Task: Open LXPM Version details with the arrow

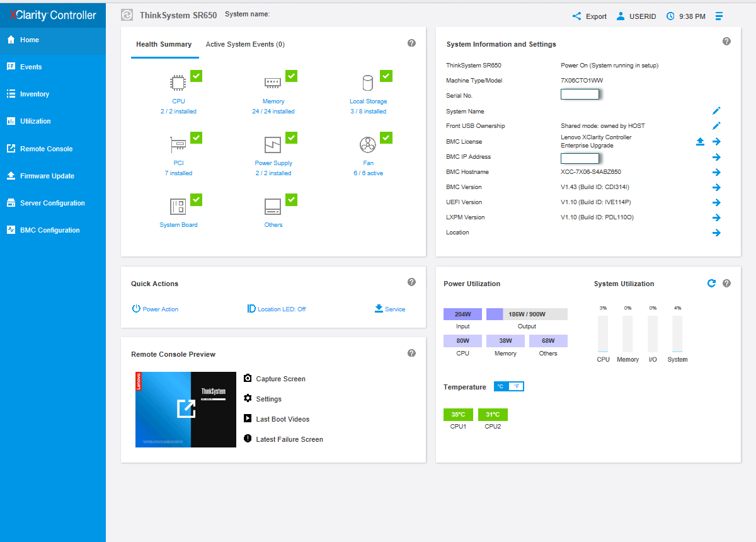Action: point(716,217)
